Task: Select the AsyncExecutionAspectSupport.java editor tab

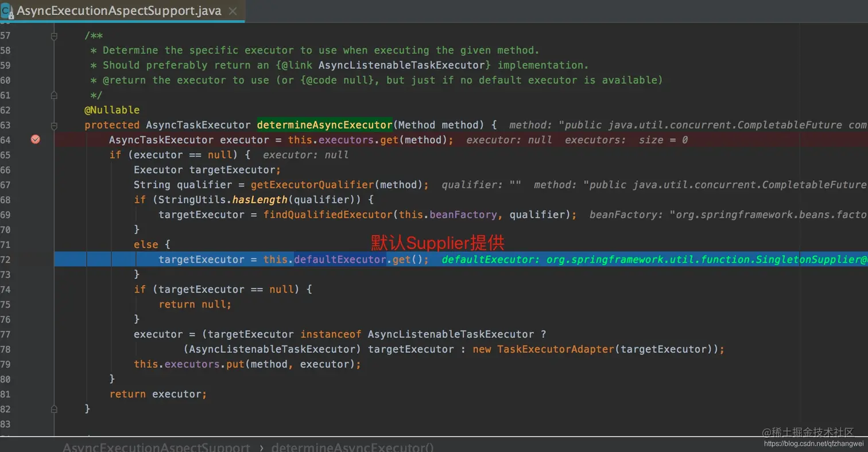Action: (x=122, y=11)
